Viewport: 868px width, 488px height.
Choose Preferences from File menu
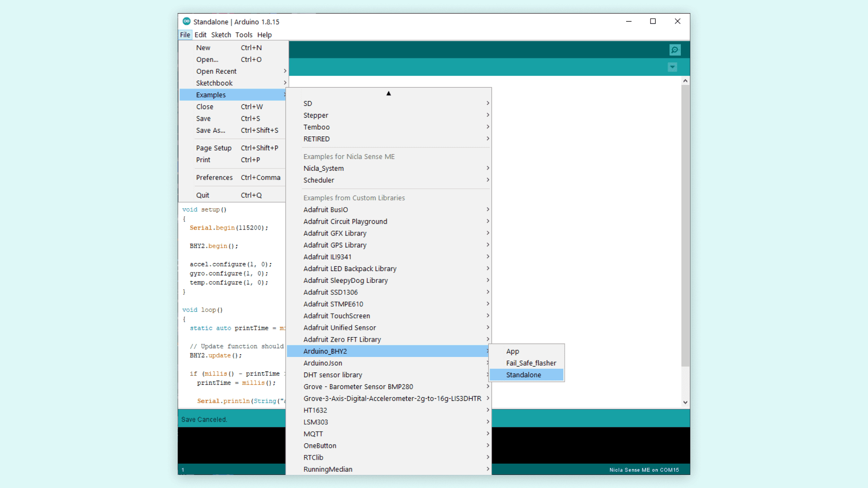click(x=214, y=178)
